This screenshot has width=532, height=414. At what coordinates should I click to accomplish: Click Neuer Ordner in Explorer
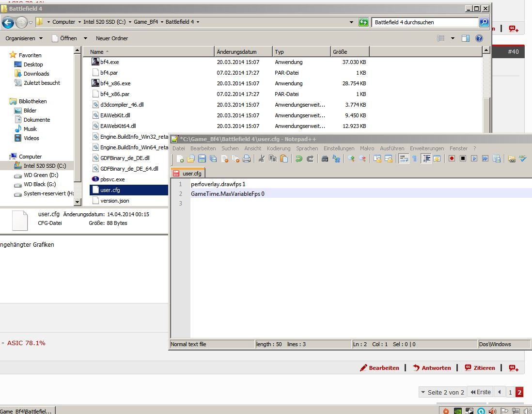pyautogui.click(x=112, y=38)
